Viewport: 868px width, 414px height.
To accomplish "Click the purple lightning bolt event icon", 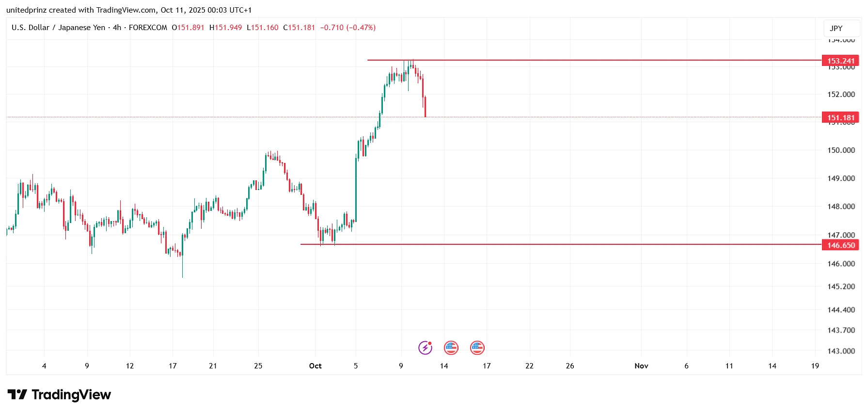I will tap(425, 348).
